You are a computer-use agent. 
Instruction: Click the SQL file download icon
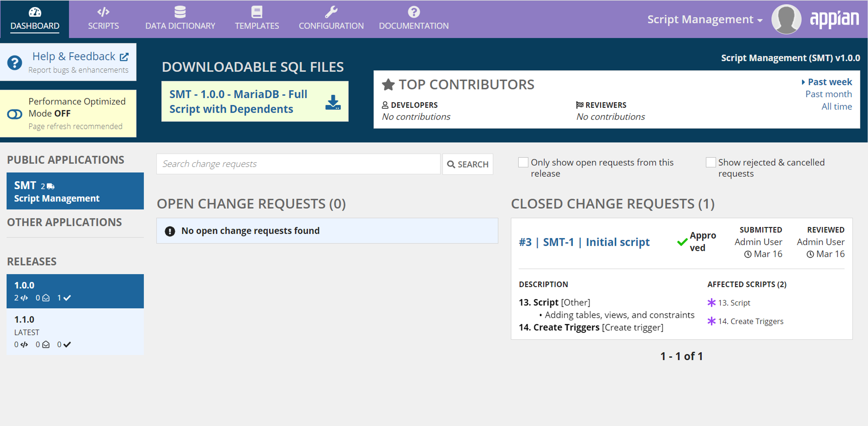pyautogui.click(x=333, y=102)
